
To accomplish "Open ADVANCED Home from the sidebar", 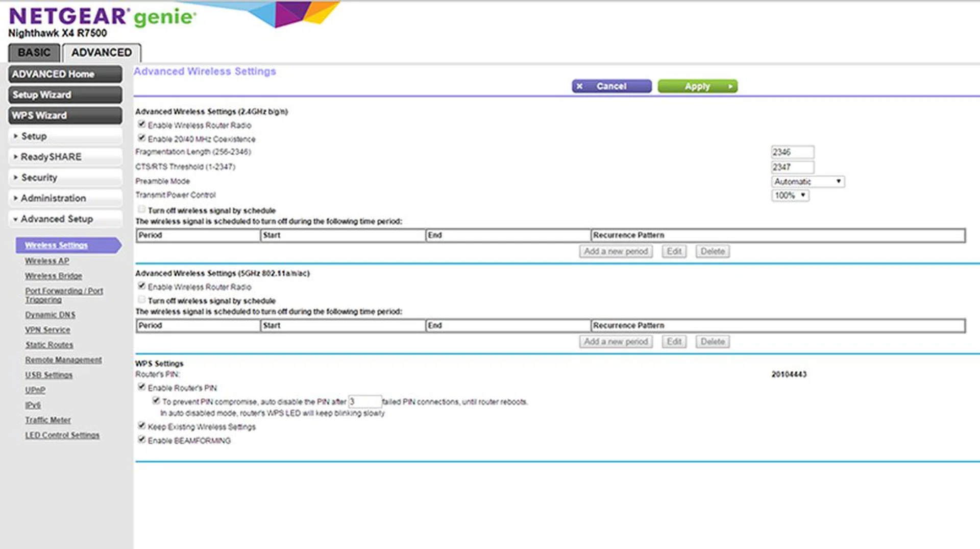I will coord(65,74).
